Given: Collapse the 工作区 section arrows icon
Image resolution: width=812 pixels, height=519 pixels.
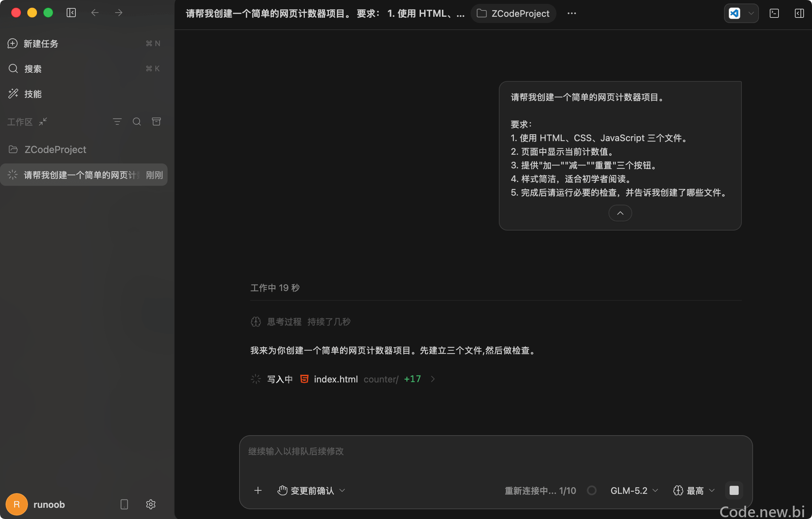Looking at the screenshot, I should point(43,122).
